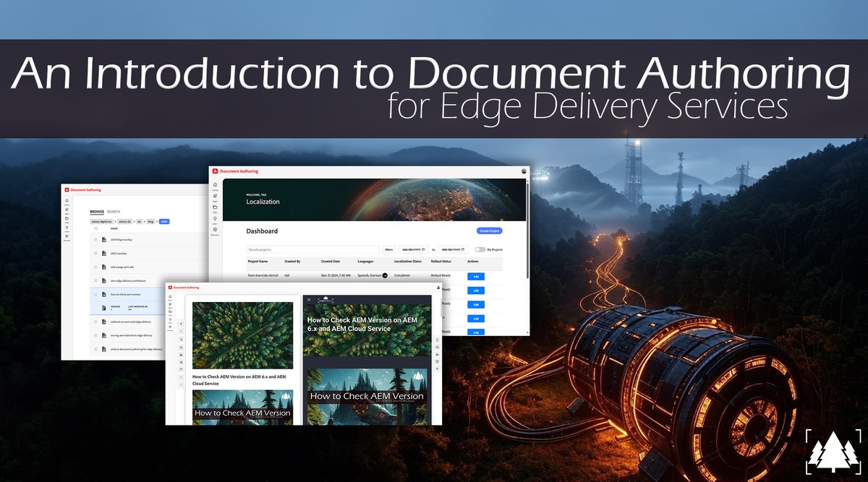Click the Search projects input field
868x482 pixels.
[x=313, y=249]
